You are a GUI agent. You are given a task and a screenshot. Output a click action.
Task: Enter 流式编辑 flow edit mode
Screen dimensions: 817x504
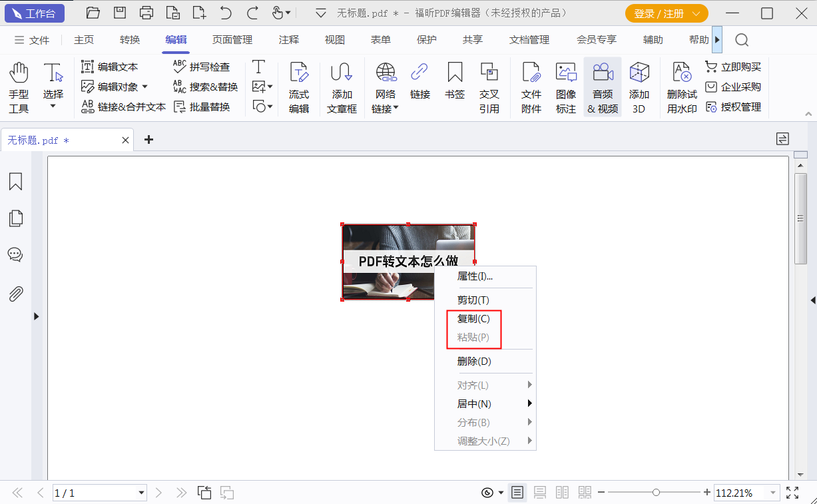(x=299, y=87)
